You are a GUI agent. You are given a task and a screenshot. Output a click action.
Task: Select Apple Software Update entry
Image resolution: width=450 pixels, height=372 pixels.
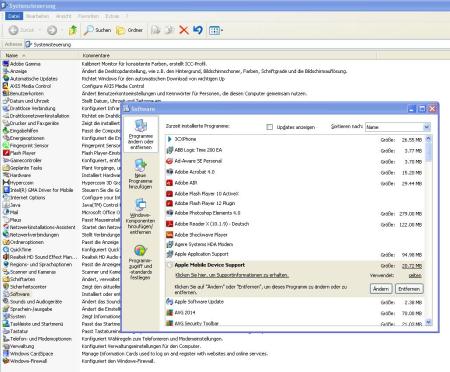pyautogui.click(x=295, y=302)
